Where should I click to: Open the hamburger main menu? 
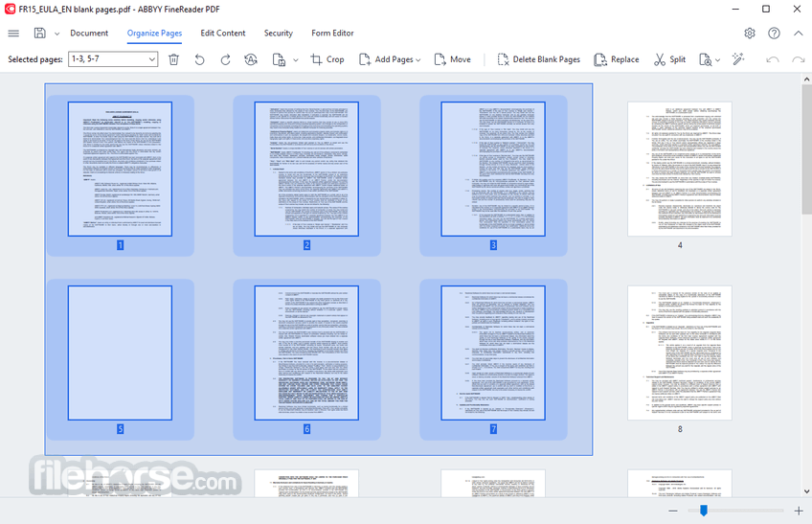point(13,34)
